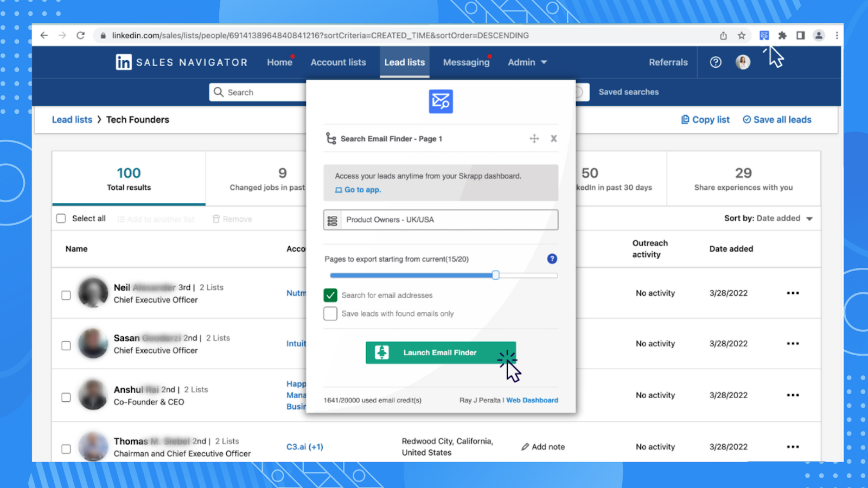The image size is (868, 488).
Task: Open Saved searches
Action: [x=629, y=92]
